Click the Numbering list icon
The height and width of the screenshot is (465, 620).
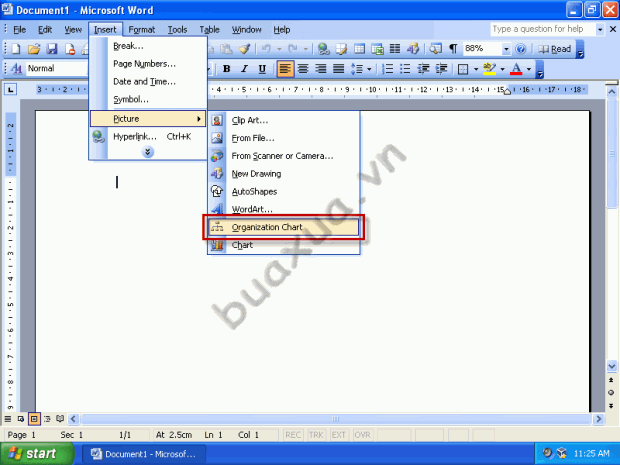click(x=388, y=69)
